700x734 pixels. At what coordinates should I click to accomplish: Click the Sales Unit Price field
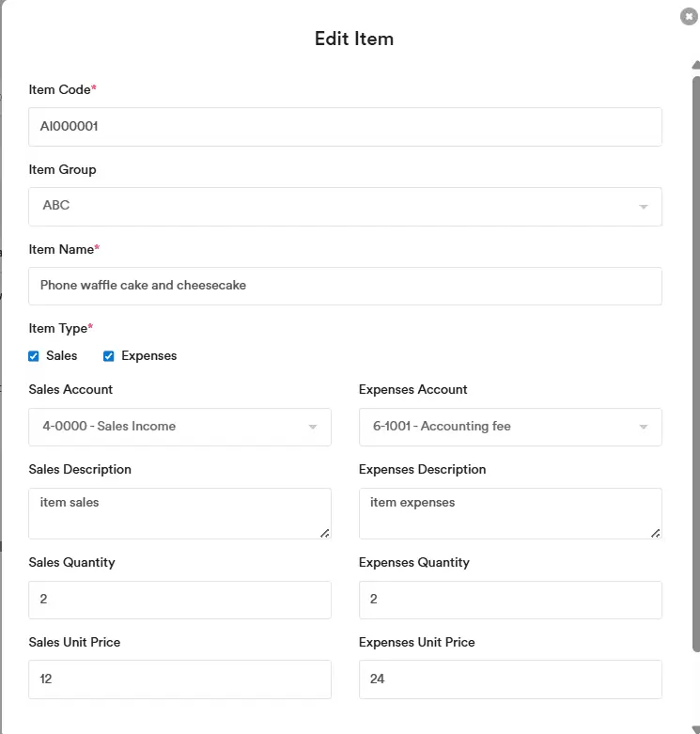click(179, 679)
